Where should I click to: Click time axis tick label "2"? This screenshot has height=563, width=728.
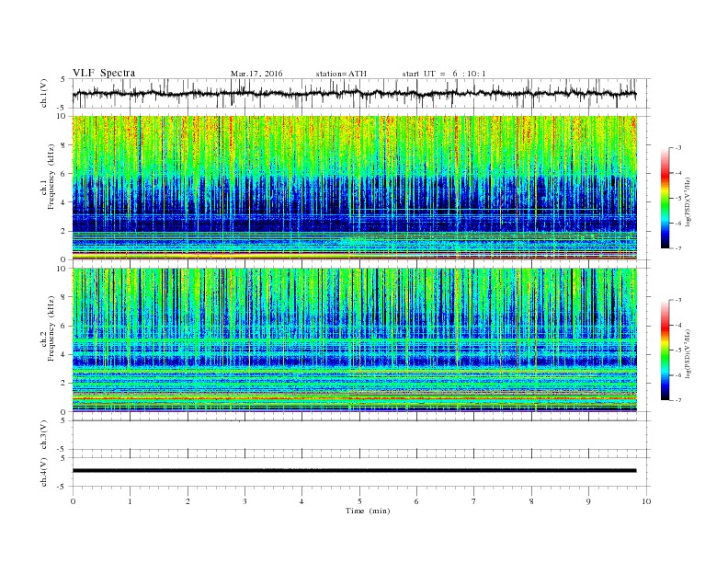click(188, 501)
